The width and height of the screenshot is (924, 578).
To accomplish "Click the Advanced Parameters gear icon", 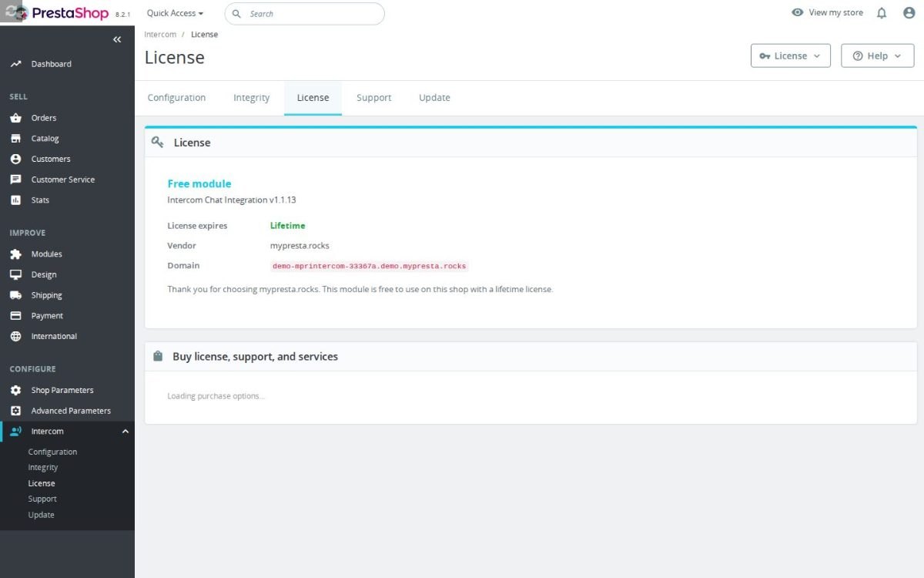I will 15,411.
